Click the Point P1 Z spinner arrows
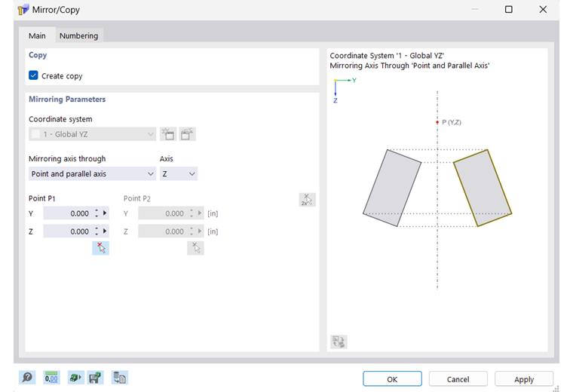The height and width of the screenshot is (392, 573). 97,231
